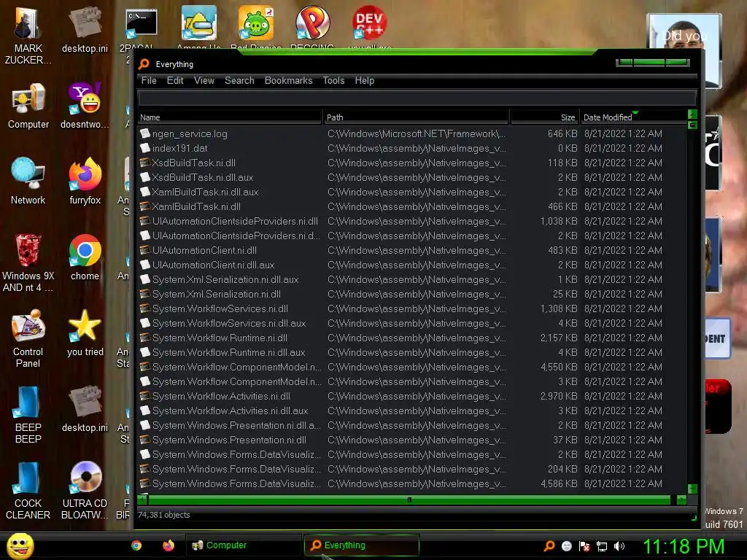Screen dimensions: 747x560
Task: Click the 74,381 objects status text
Action: click(164, 515)
